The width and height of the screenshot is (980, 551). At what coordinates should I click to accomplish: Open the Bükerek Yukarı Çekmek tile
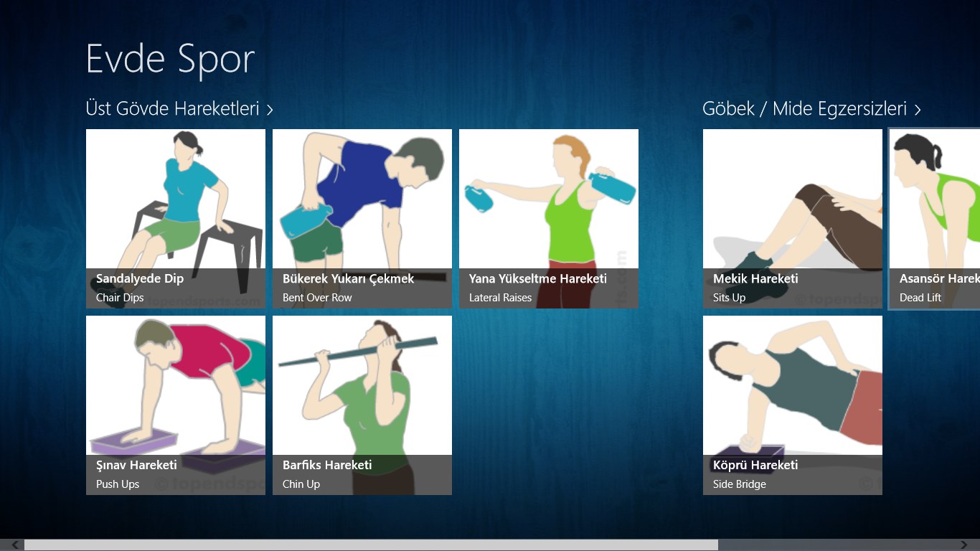362,219
